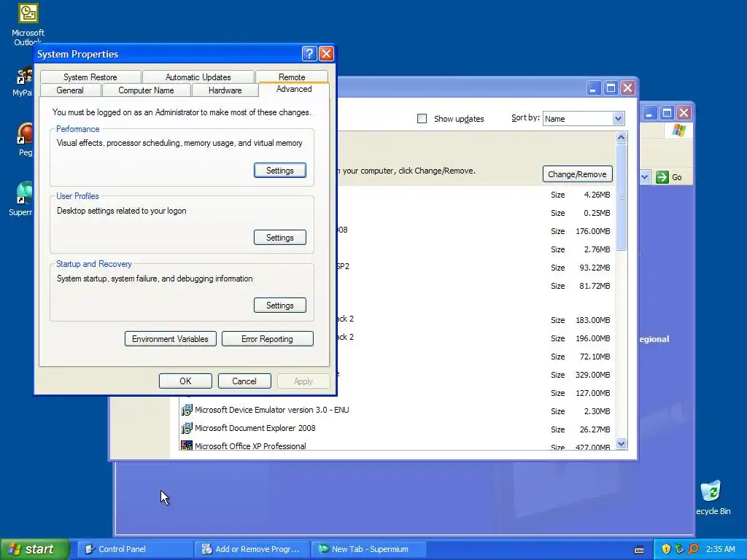Open the Recycle Bin desktop icon
The height and width of the screenshot is (560, 747).
[712, 497]
